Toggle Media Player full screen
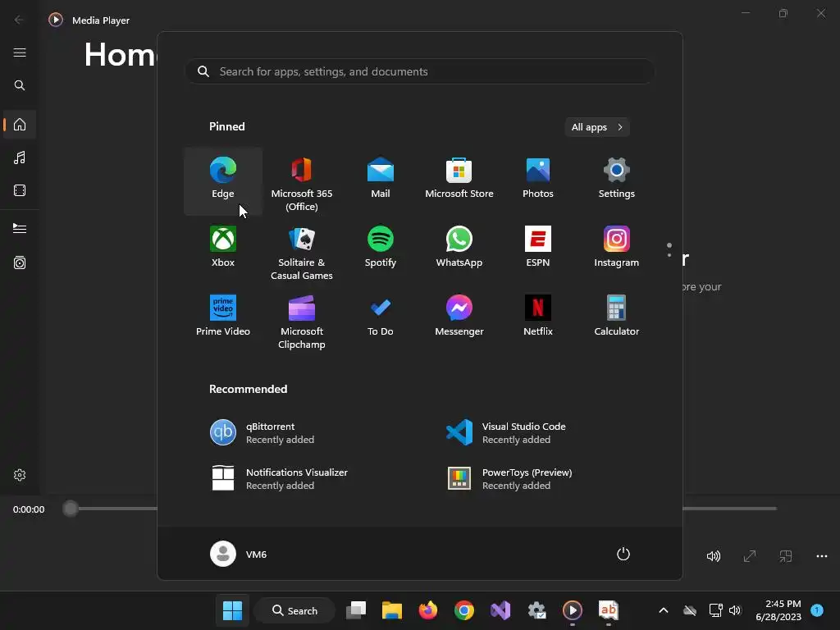Image resolution: width=840 pixels, height=630 pixels. [x=750, y=556]
